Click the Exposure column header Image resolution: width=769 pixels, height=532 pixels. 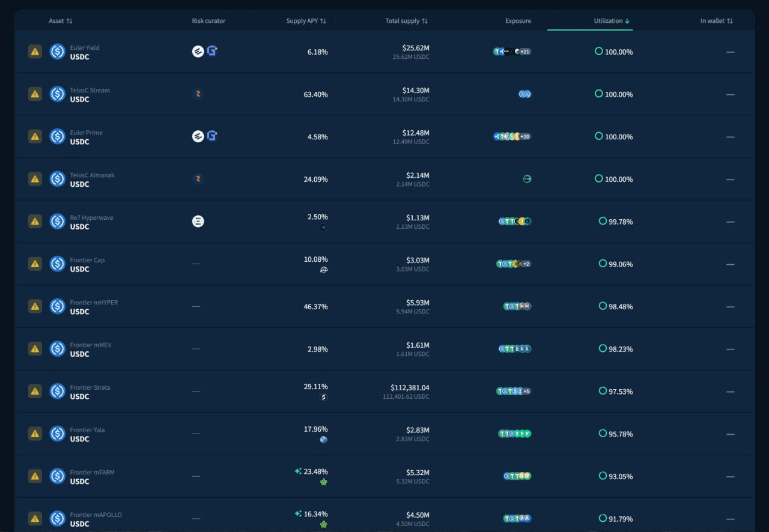518,21
